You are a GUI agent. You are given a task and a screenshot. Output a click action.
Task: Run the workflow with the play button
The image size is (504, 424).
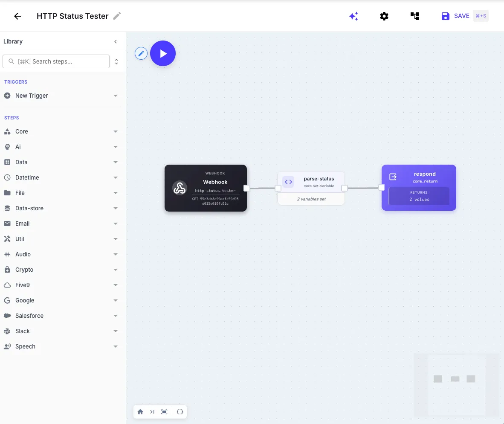pyautogui.click(x=162, y=53)
